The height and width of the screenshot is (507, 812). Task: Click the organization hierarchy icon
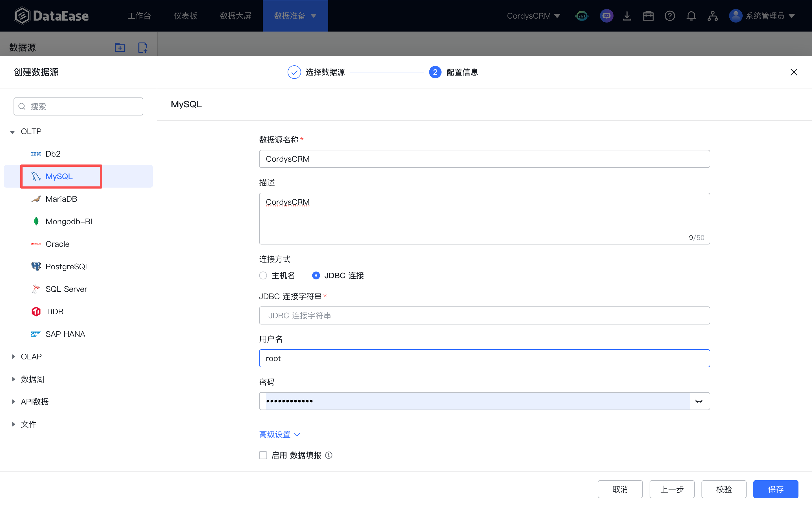pyautogui.click(x=712, y=16)
